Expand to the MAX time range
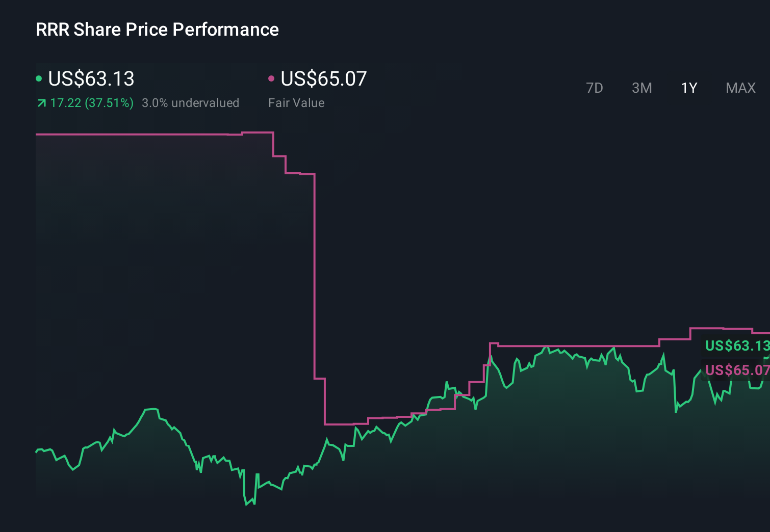Screen dimensions: 770x532 [x=740, y=88]
